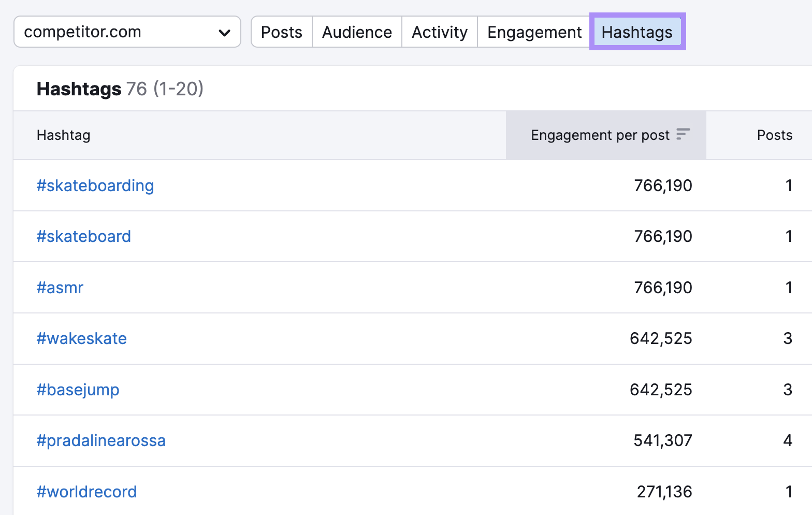The width and height of the screenshot is (812, 515).
Task: Open the #skateboard hashtag link
Action: pyautogui.click(x=83, y=236)
